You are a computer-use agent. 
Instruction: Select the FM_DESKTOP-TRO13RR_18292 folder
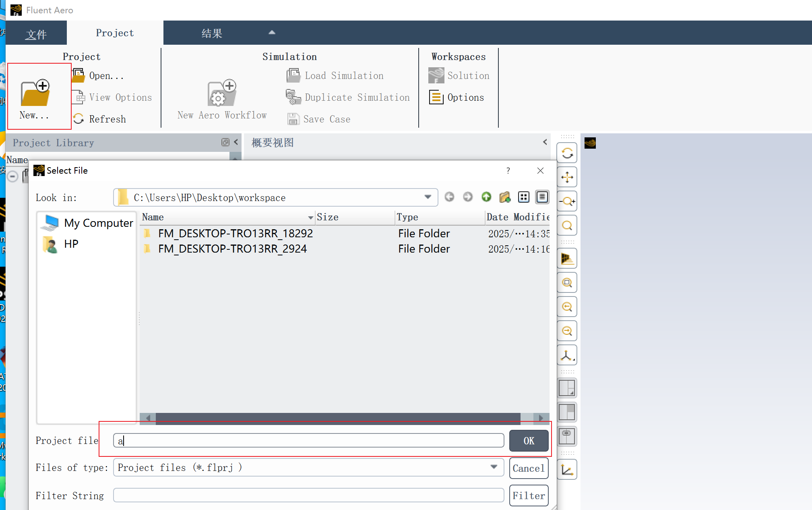[x=235, y=234]
